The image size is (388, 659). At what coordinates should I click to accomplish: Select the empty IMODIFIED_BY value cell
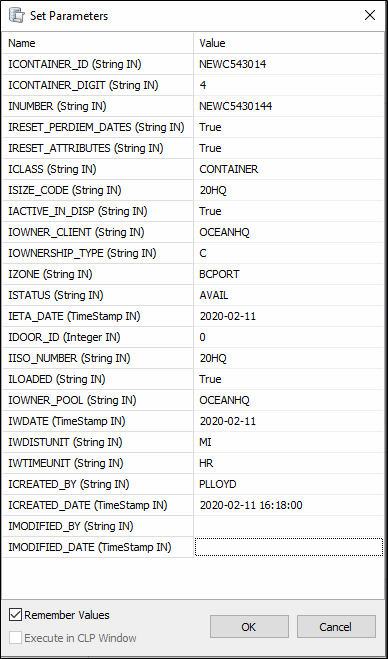(289, 526)
